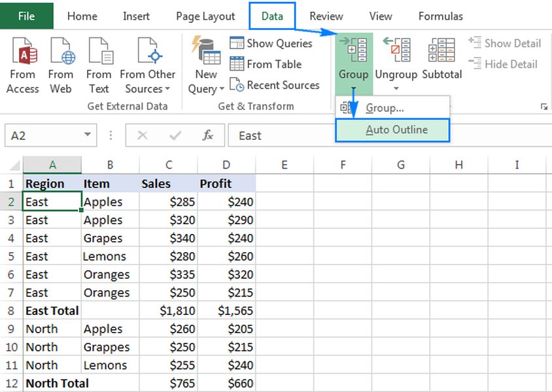The image size is (552, 392).
Task: Click the Insert Function fx icon
Action: (208, 135)
